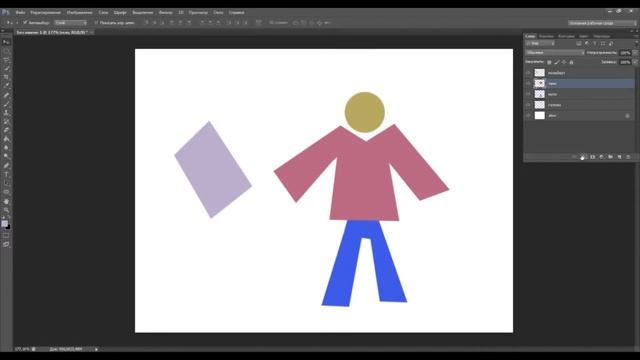The height and width of the screenshot is (360, 640).
Task: Hide the background layer eye icon
Action: point(528,116)
